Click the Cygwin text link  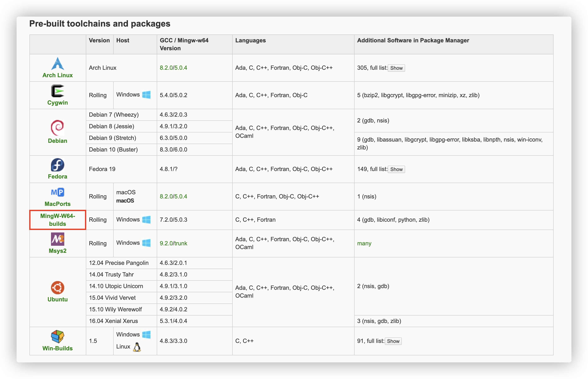[57, 103]
